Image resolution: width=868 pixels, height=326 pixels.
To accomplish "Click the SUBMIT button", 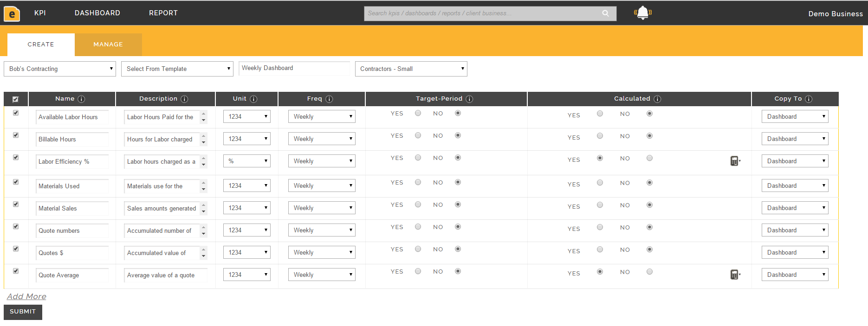I will point(23,312).
